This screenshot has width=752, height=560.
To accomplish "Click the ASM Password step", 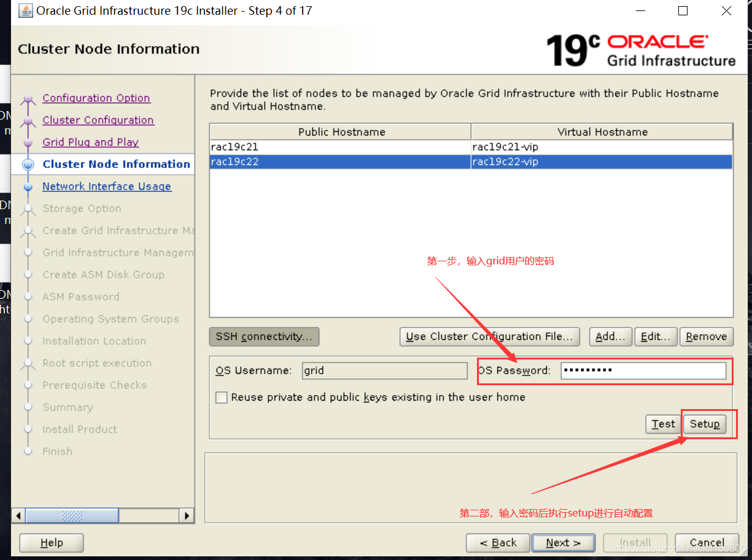I will (x=80, y=297).
